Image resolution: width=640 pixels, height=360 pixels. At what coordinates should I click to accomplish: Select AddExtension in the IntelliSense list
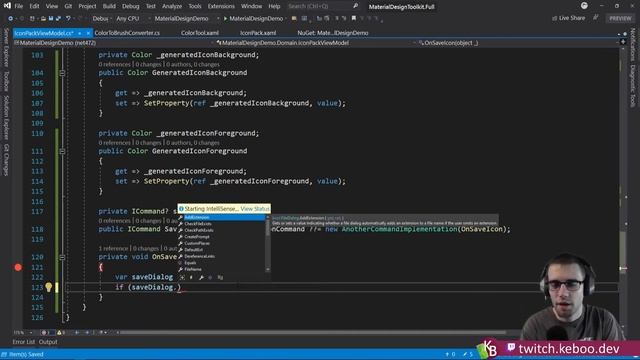click(221, 218)
